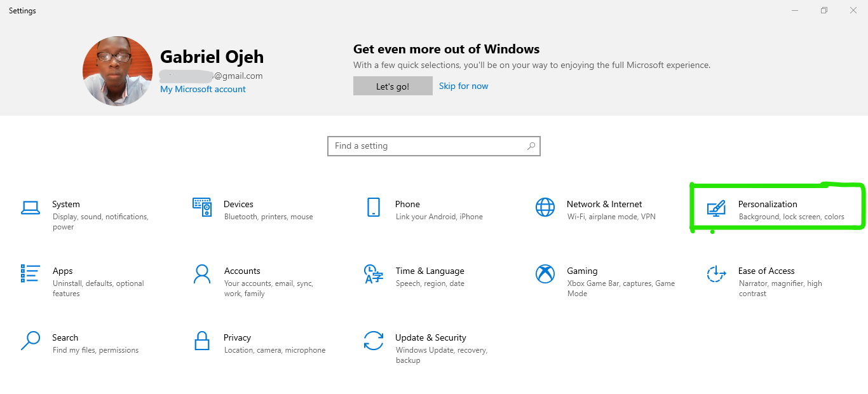Open the Gaming Xbox icon
868x394 pixels.
point(545,274)
